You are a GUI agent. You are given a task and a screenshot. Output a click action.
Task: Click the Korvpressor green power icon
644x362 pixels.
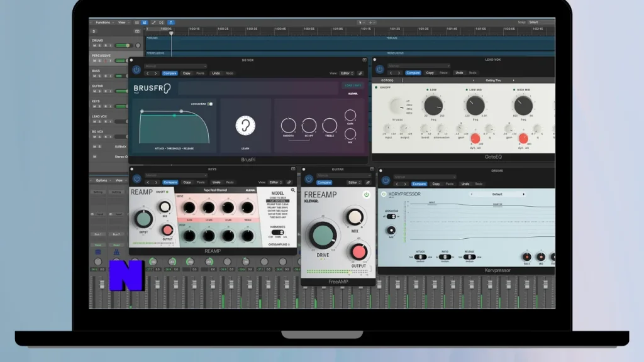[x=384, y=194]
